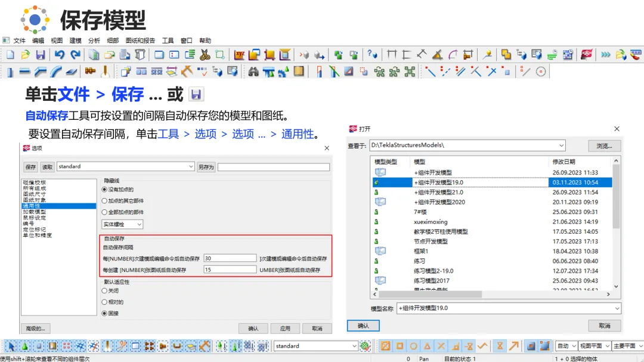
Task: Open the 查看于 folder path dropdown
Action: [561, 146]
